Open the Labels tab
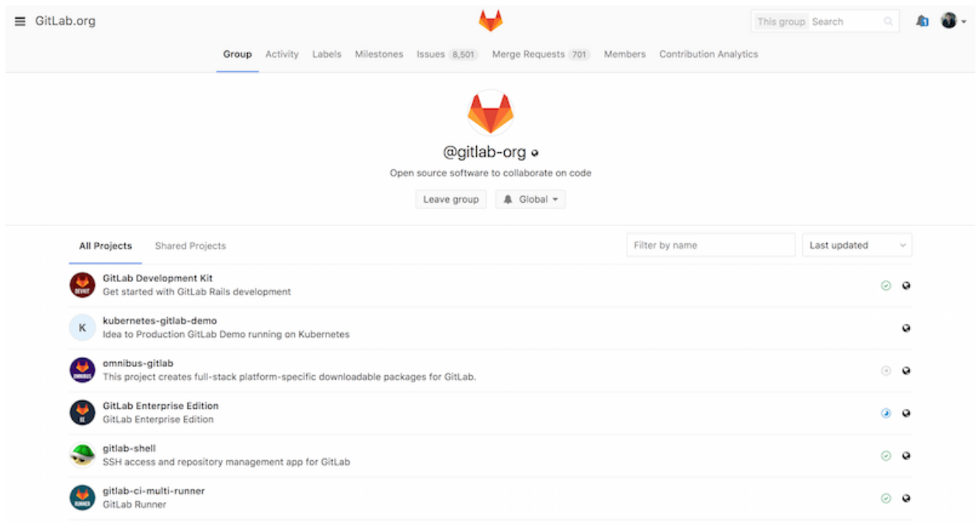 pos(327,54)
